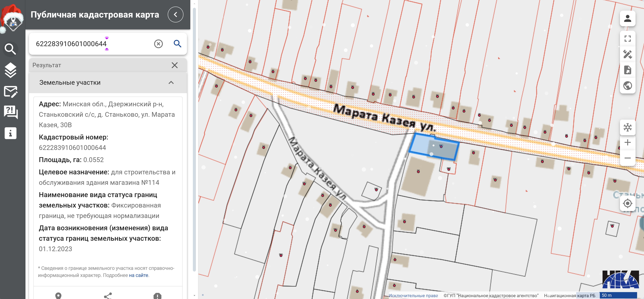644x299 pixels.
Task: Zoom out on the map
Action: tap(627, 158)
